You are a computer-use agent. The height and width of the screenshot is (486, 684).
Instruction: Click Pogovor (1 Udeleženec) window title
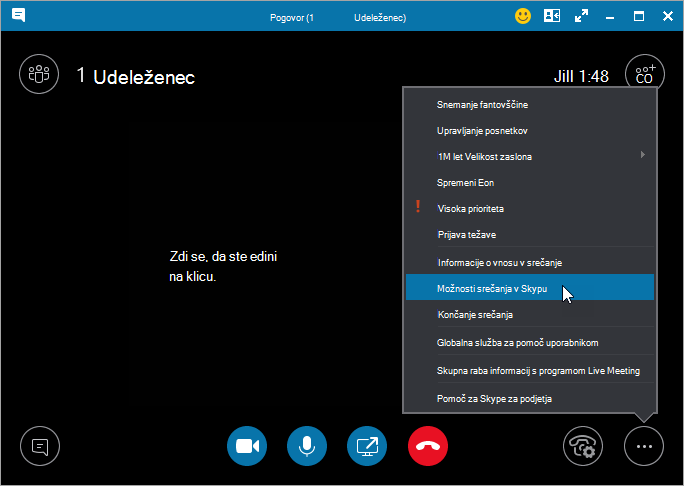338,17
